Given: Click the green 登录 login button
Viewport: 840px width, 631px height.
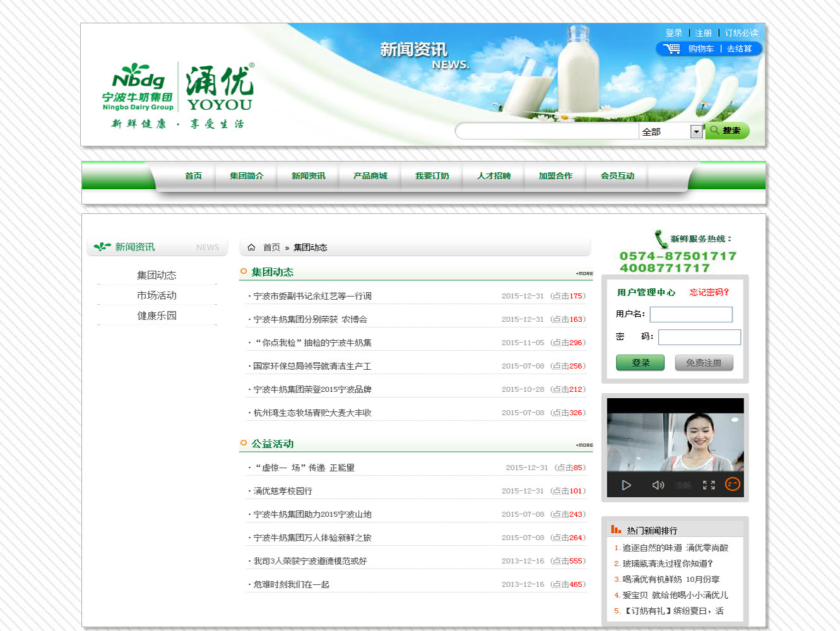Looking at the screenshot, I should [x=640, y=363].
